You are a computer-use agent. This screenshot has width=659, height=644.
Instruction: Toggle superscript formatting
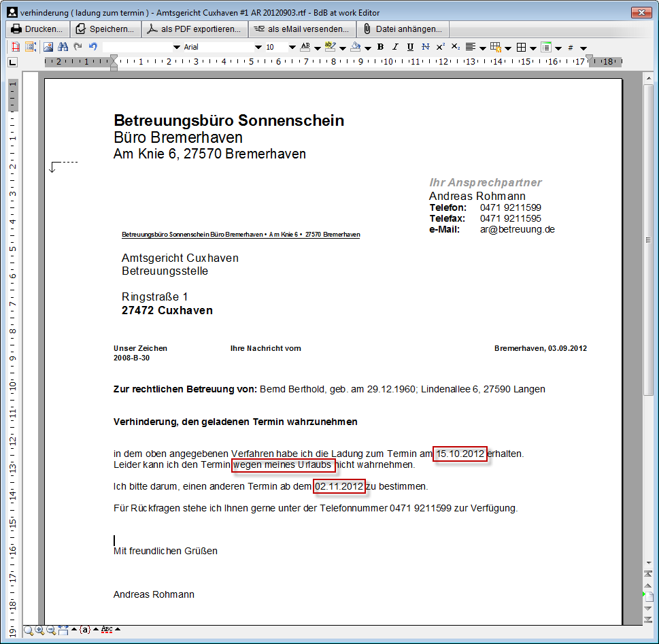[x=441, y=47]
